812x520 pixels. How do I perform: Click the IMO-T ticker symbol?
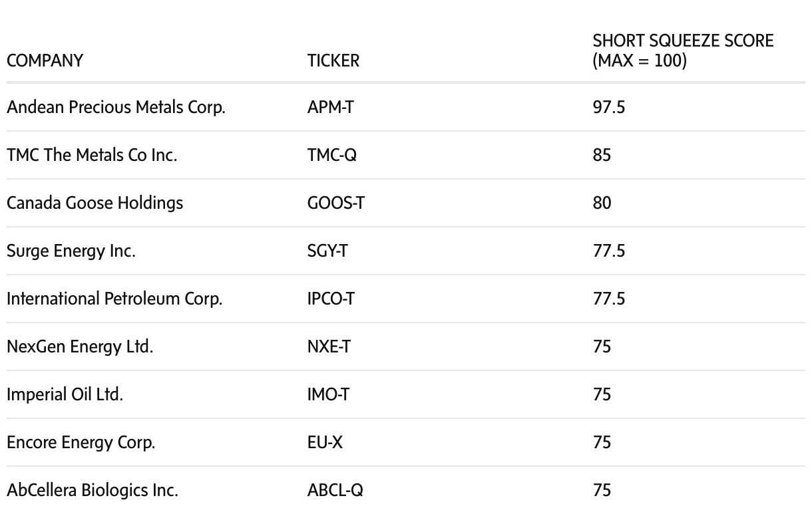pos(328,394)
